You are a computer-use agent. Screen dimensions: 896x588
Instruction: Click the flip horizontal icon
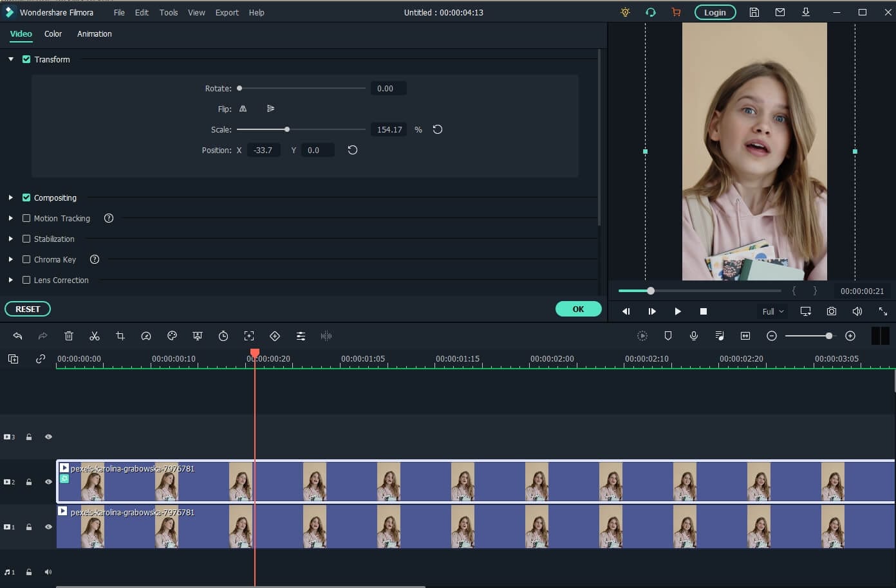point(243,109)
